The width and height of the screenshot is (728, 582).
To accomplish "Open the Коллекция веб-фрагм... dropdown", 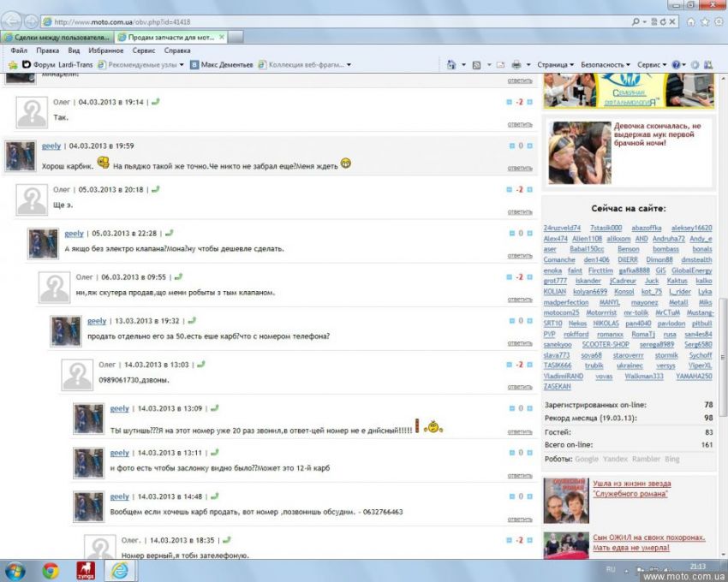I will tap(305, 65).
